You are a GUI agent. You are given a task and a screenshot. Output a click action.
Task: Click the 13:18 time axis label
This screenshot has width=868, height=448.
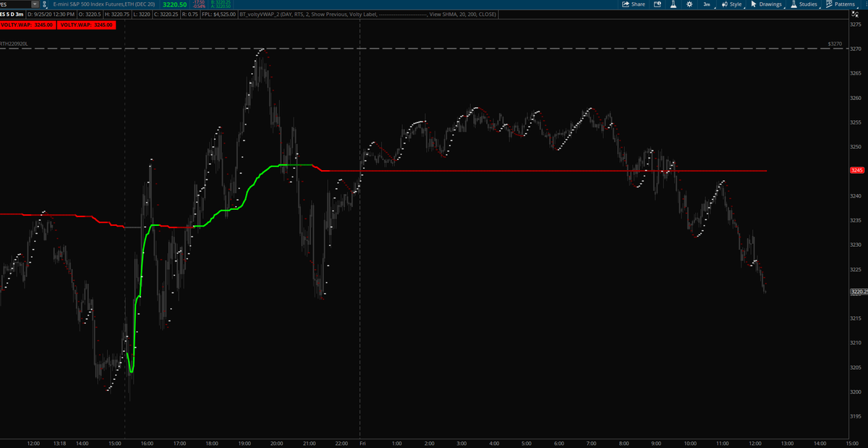[61, 443]
